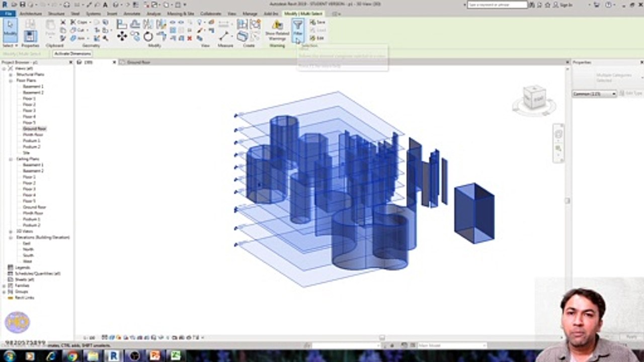Image resolution: width=644 pixels, height=362 pixels.
Task: Expand the Structural Plans node
Action: pyautogui.click(x=11, y=74)
